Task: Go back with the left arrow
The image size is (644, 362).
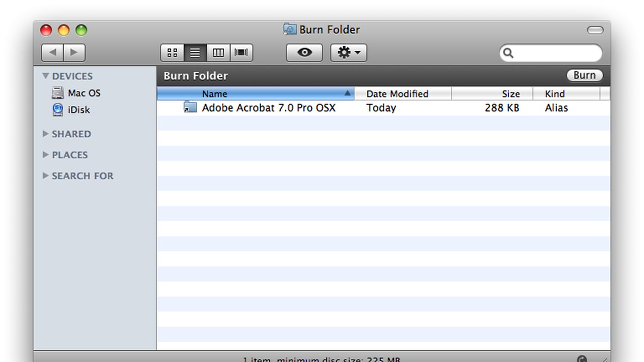Action: click(x=52, y=53)
